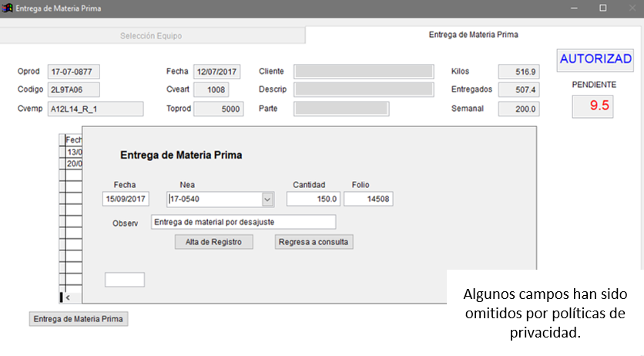Select the Codigo field 2L9TA06
The height and width of the screenshot is (356, 644).
74,89
